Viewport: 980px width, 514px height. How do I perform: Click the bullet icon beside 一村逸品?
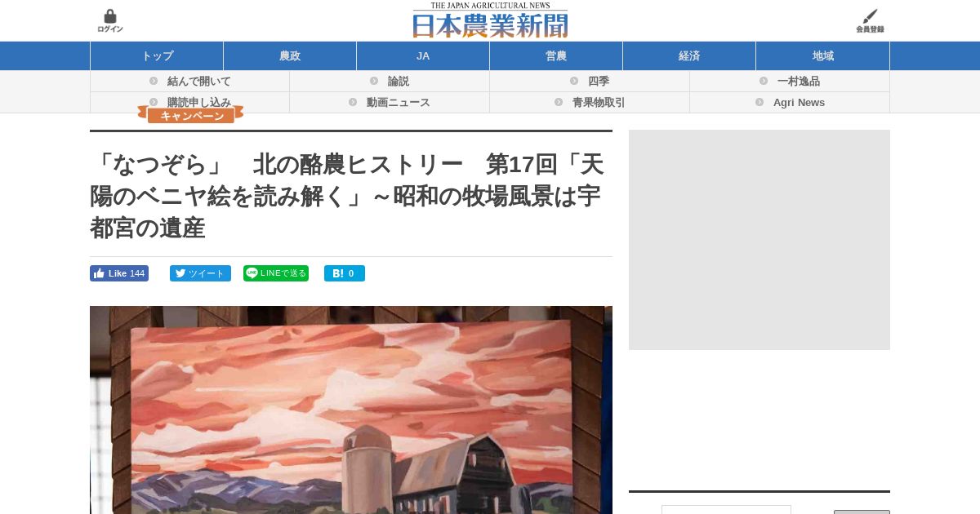764,81
